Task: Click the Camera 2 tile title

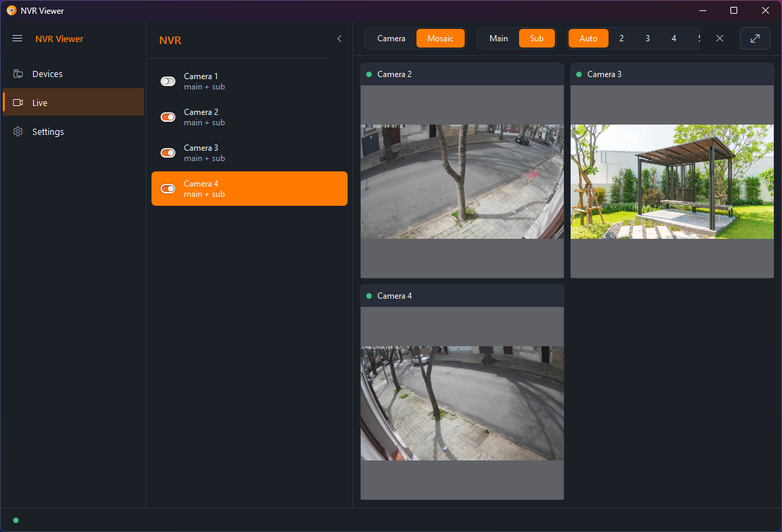Action: coord(394,74)
